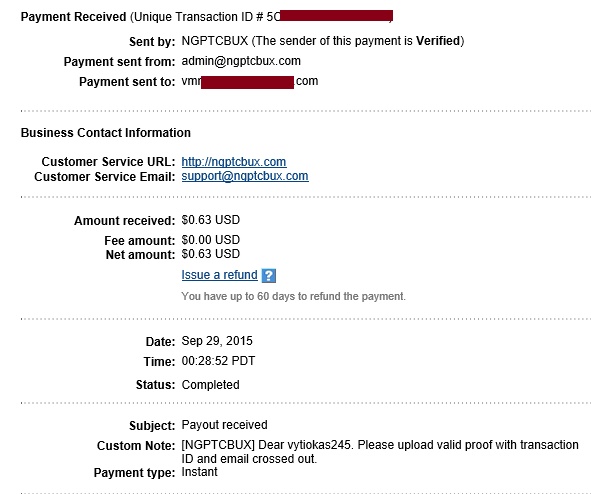Click the net amount $0.63 USD value
Screen dimensions: 591x494
(x=210, y=254)
